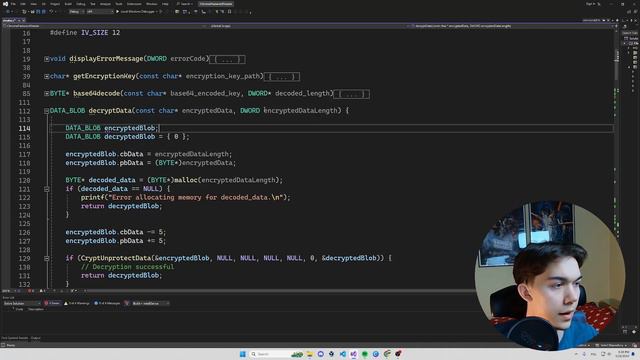The height and width of the screenshot is (360, 640).
Task: Click collapsed body box after getEncryptionKey
Action: click(x=282, y=76)
